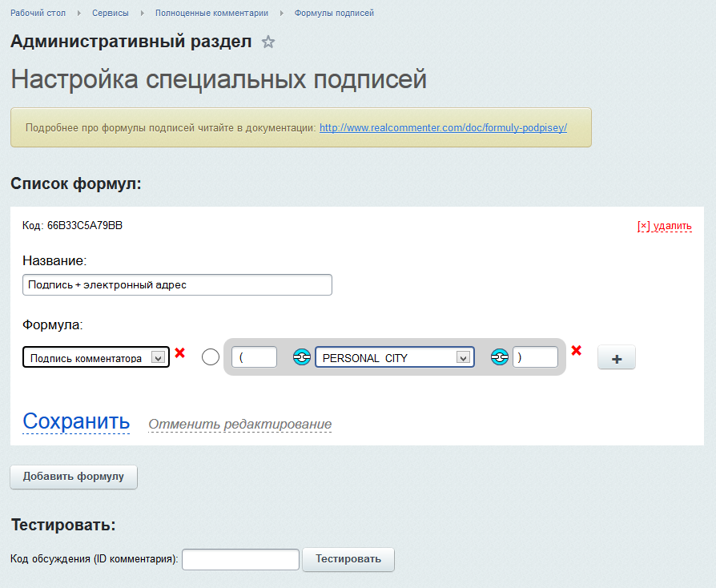
Task: Open the realcommenter.com documentation link
Action: 443,127
